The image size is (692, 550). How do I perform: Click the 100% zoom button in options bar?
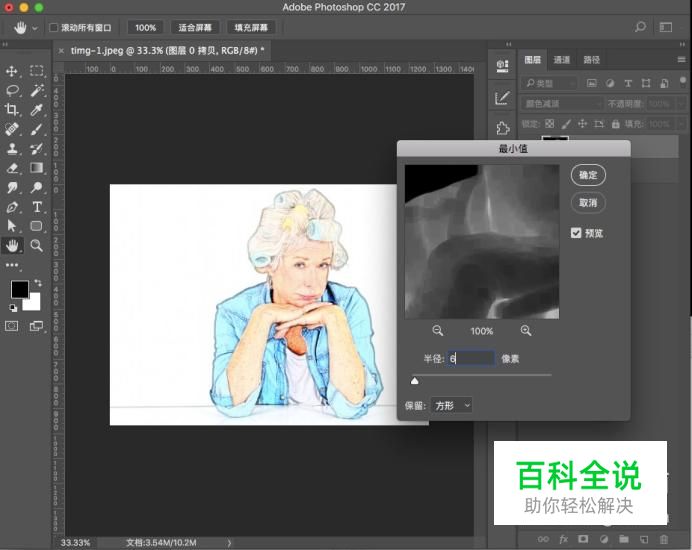146,28
